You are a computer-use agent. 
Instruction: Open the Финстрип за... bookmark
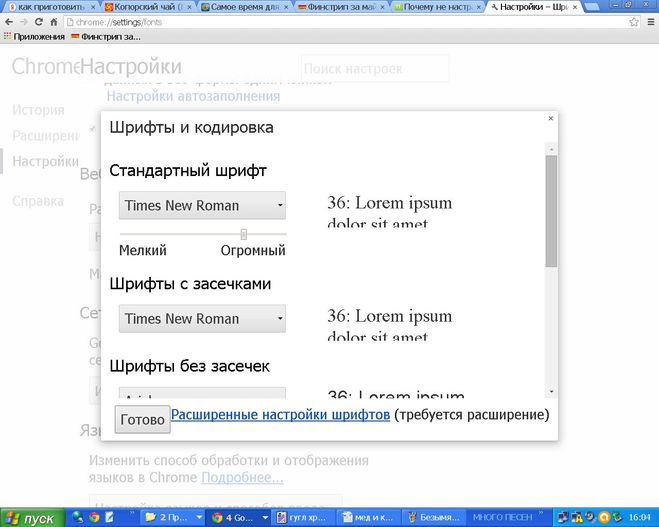tap(106, 37)
